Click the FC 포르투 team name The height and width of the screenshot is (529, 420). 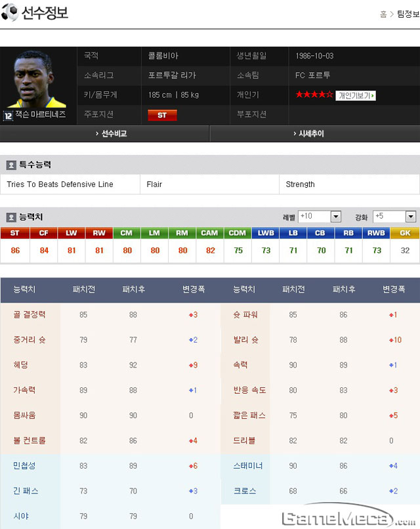tap(313, 75)
